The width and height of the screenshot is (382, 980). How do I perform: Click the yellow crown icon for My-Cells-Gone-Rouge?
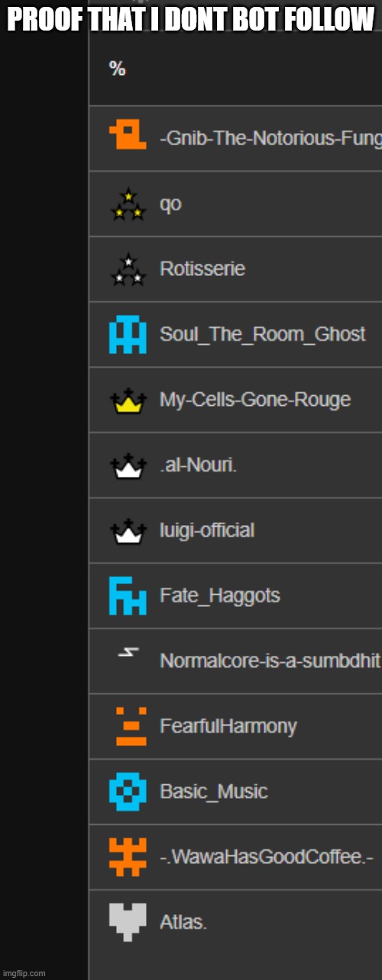(128, 401)
